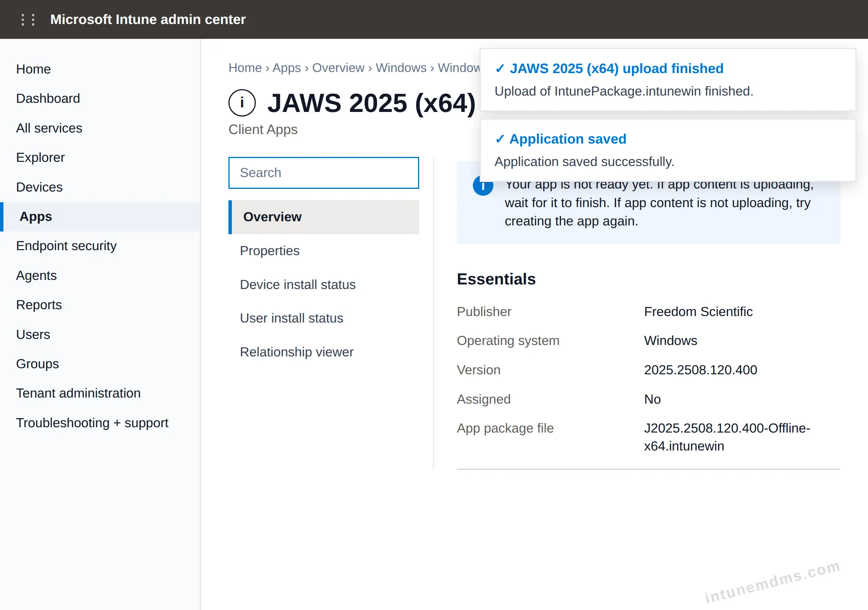The width and height of the screenshot is (868, 610).
Task: Click the checkmark on upload finished notification
Action: point(499,69)
